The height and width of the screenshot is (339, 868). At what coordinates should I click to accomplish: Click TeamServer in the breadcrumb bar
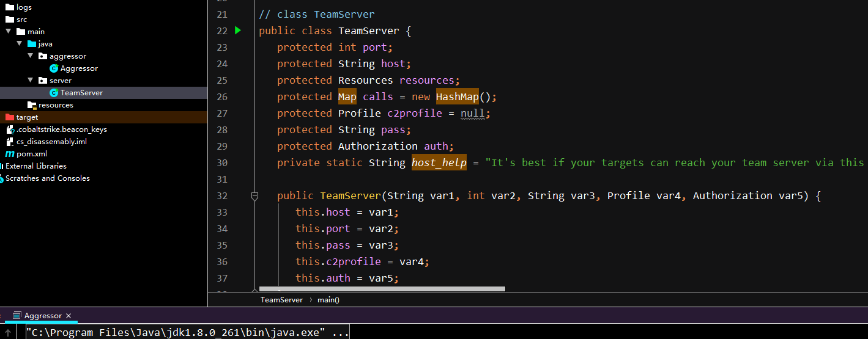point(281,300)
